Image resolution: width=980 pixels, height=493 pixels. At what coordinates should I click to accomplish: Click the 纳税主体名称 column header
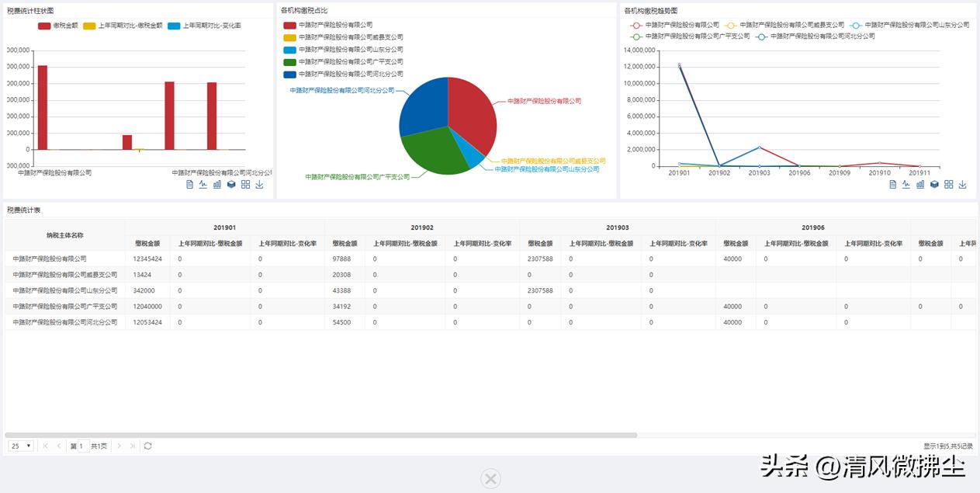click(64, 235)
